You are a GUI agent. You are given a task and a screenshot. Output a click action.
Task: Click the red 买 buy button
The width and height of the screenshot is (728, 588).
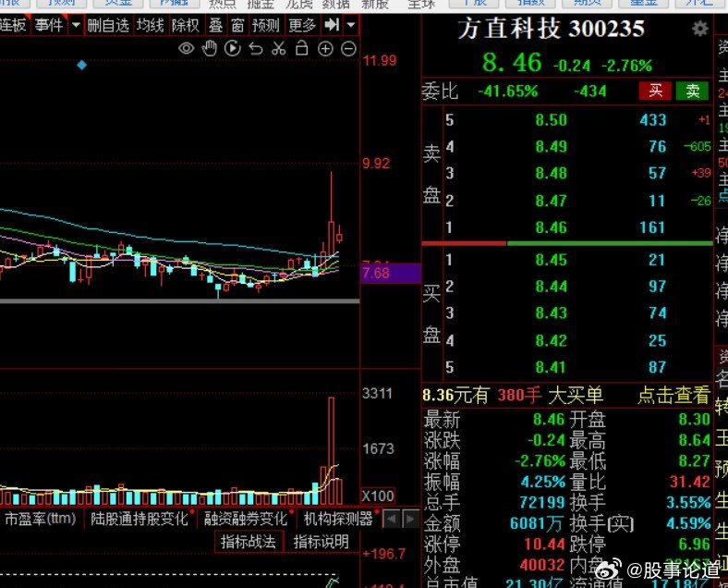pos(656,91)
